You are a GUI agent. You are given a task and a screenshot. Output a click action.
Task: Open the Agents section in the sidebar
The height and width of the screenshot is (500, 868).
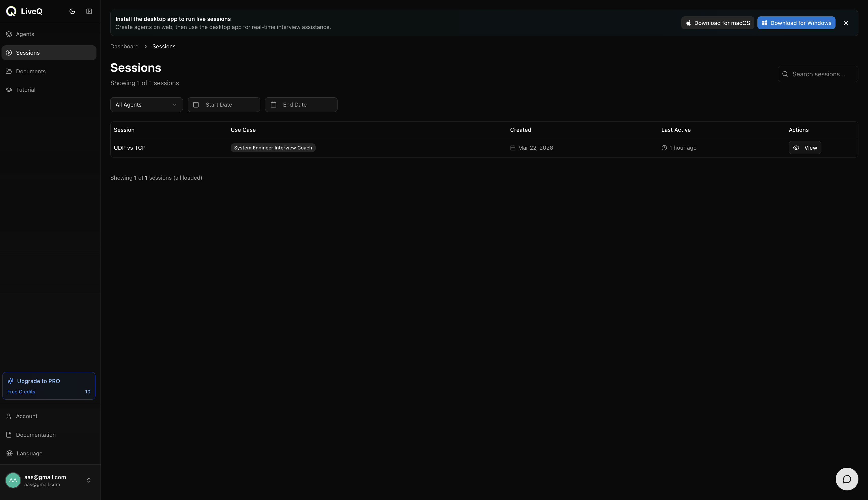25,34
